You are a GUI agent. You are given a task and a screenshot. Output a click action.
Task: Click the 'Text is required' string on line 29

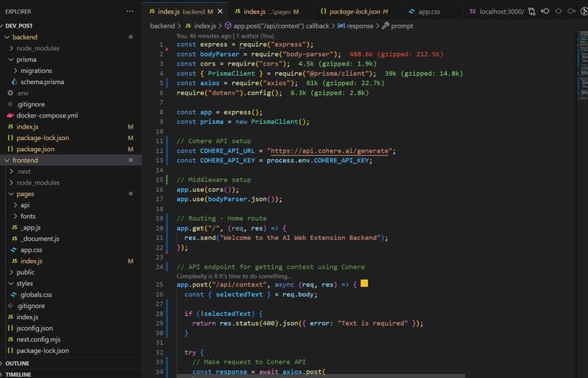coord(372,323)
